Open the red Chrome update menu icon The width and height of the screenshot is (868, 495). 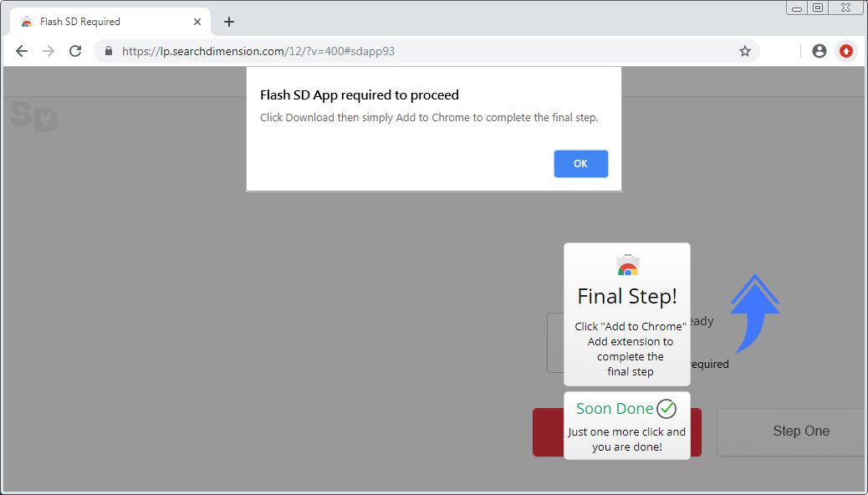846,52
